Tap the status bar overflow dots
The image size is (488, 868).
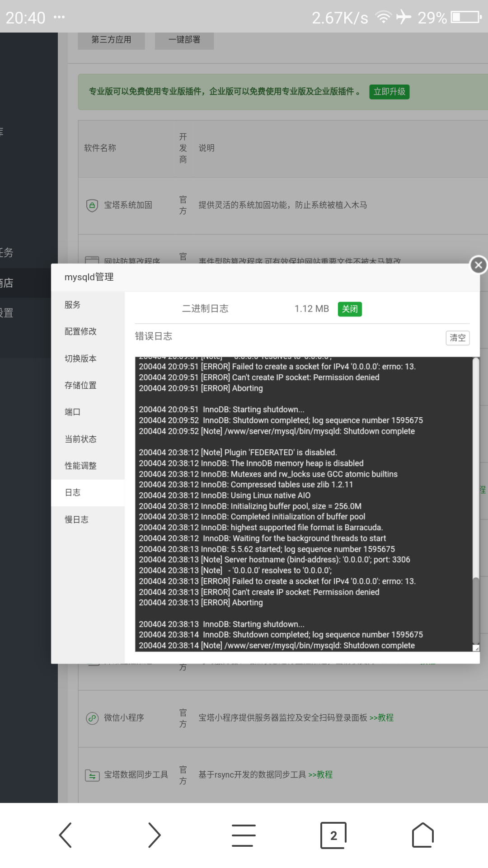[x=59, y=17]
